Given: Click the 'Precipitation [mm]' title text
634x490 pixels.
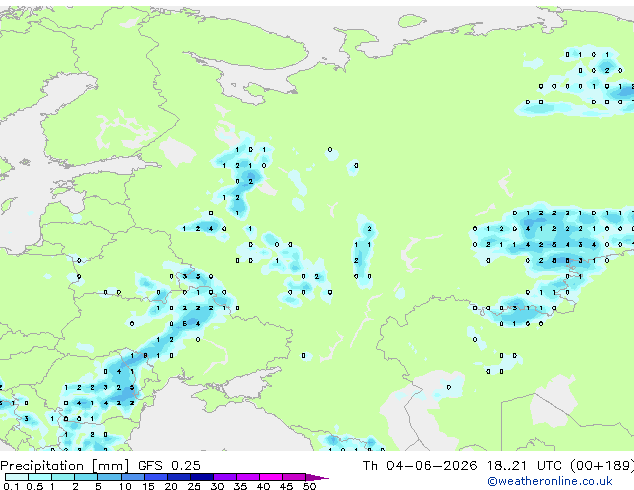Looking at the screenshot, I should [65, 466].
